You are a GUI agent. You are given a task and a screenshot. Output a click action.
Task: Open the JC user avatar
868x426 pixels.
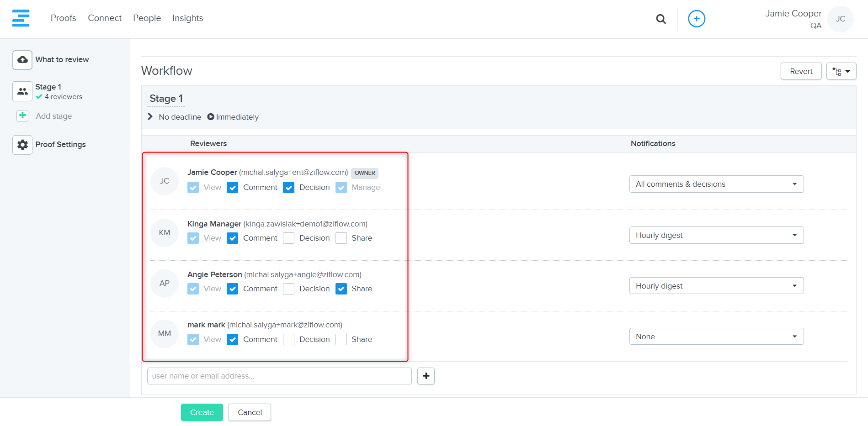pyautogui.click(x=840, y=19)
